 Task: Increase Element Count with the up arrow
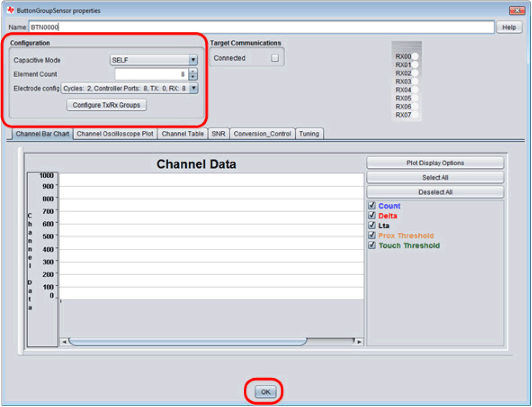coord(193,71)
